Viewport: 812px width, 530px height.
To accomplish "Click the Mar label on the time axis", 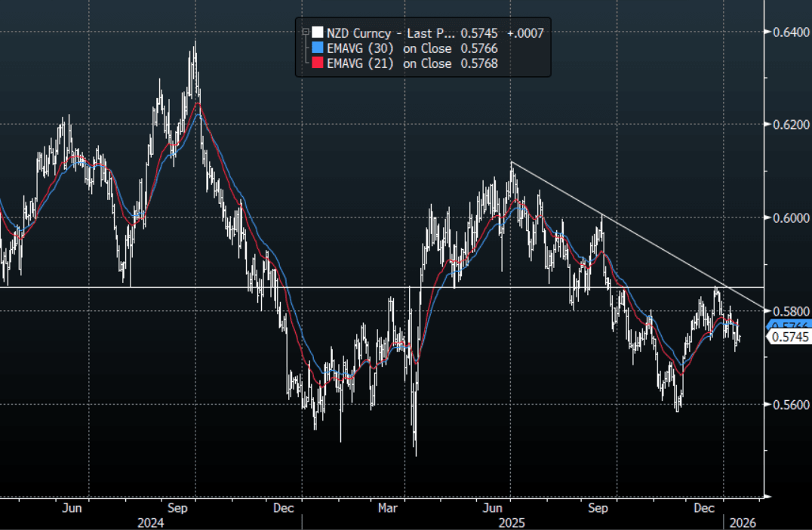I will [387, 507].
